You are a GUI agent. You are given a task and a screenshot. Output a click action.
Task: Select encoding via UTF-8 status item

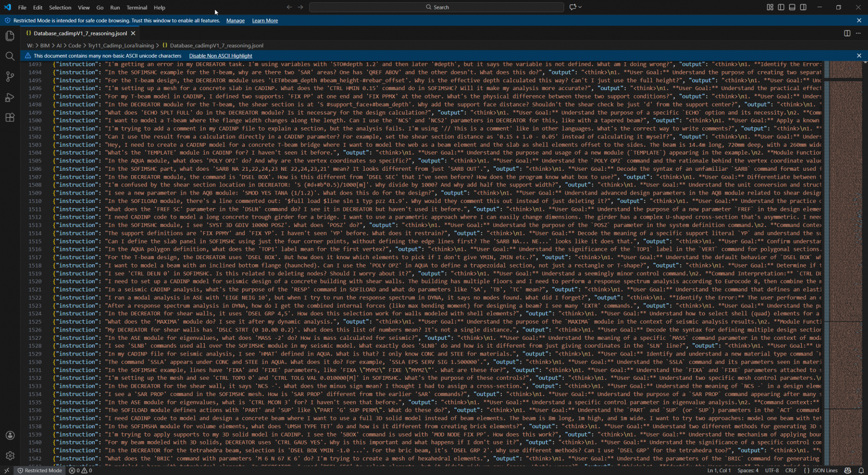click(x=772, y=471)
